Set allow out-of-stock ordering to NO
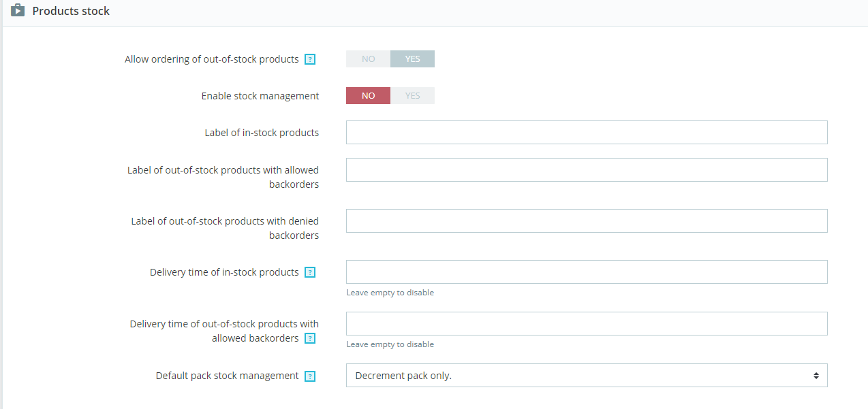868x409 pixels. click(x=368, y=59)
